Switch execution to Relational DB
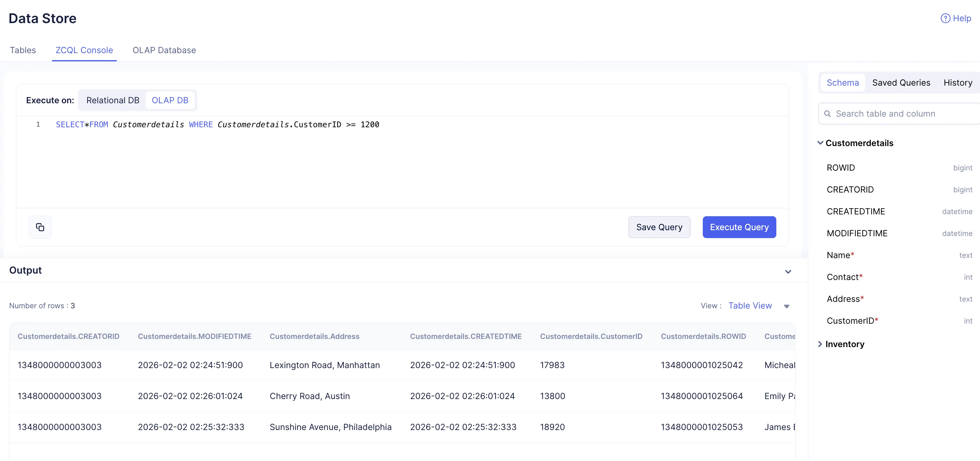 112,100
